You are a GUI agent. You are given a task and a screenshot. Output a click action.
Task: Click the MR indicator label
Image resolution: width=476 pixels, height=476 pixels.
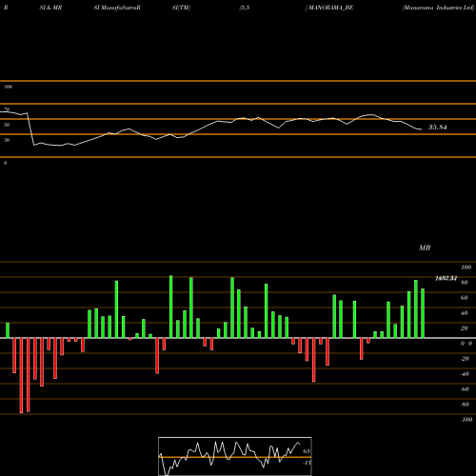click(x=425, y=248)
